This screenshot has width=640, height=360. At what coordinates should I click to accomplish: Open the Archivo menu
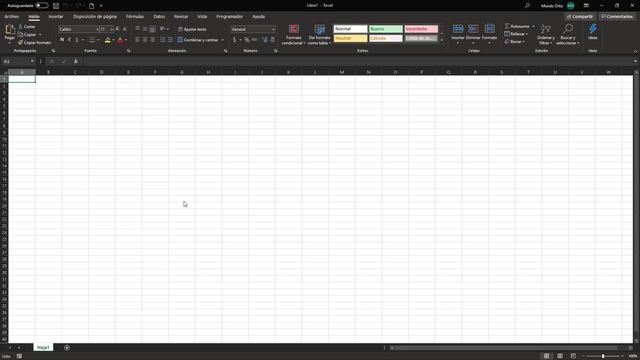coord(11,17)
